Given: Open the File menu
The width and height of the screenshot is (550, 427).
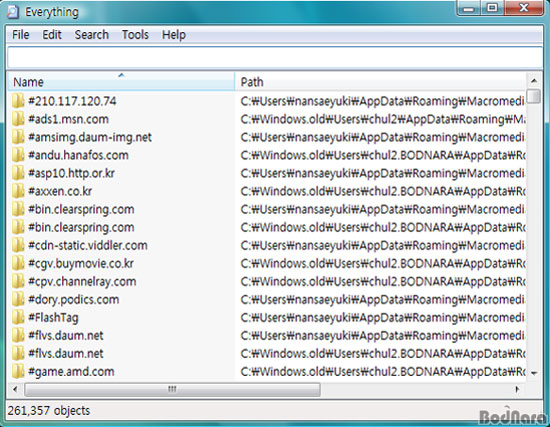Looking at the screenshot, I should tap(21, 35).
